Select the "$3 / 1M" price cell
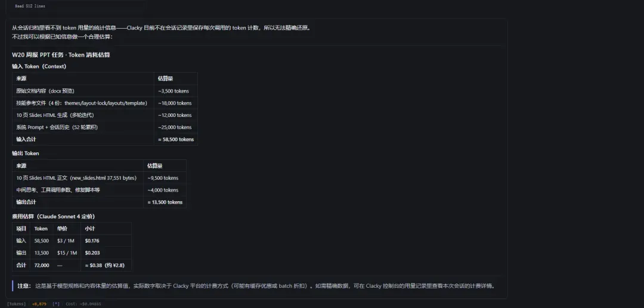This screenshot has height=308, width=644. (x=66, y=241)
